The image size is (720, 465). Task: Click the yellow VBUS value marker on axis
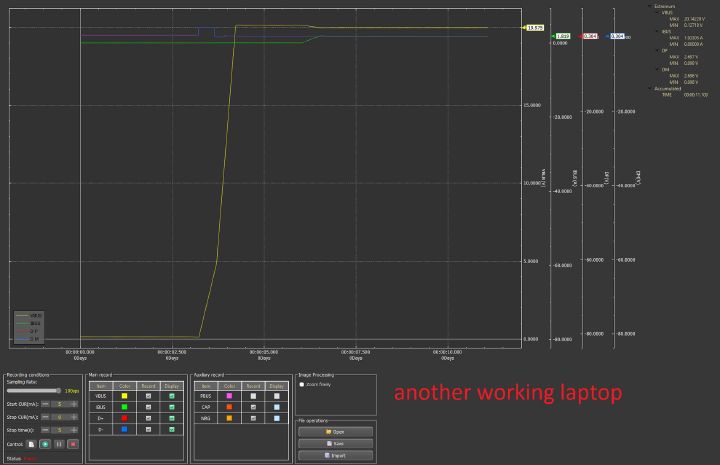click(534, 28)
